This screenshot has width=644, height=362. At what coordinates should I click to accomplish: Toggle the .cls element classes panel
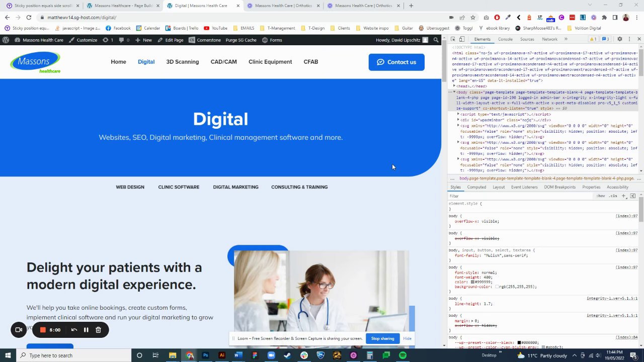[x=613, y=196]
